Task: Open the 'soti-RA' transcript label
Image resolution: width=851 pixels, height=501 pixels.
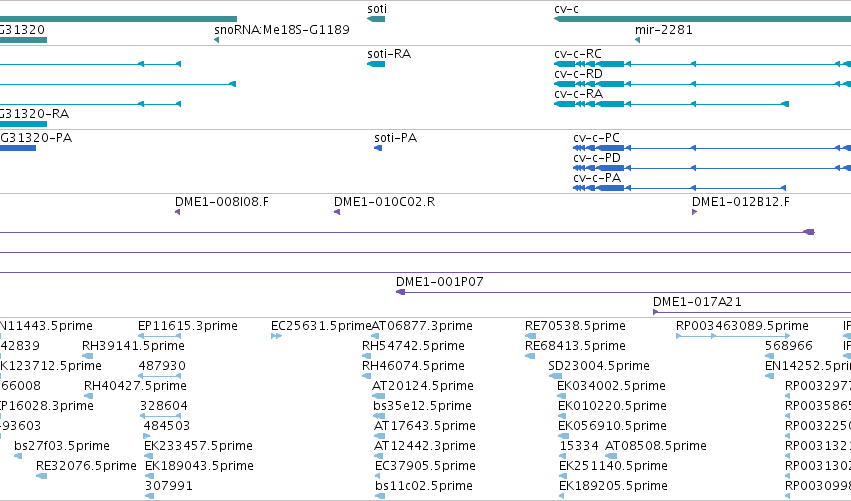Action: (389, 54)
